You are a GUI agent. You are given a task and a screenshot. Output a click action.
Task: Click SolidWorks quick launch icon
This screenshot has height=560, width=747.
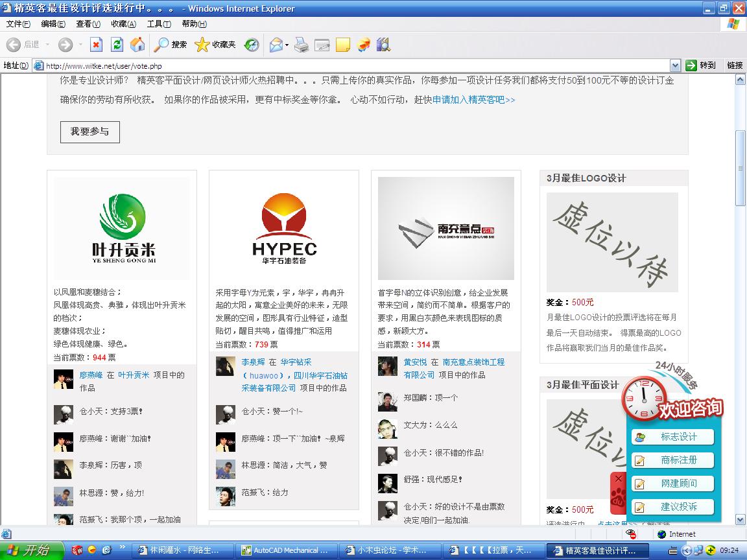pyautogui.click(x=77, y=550)
